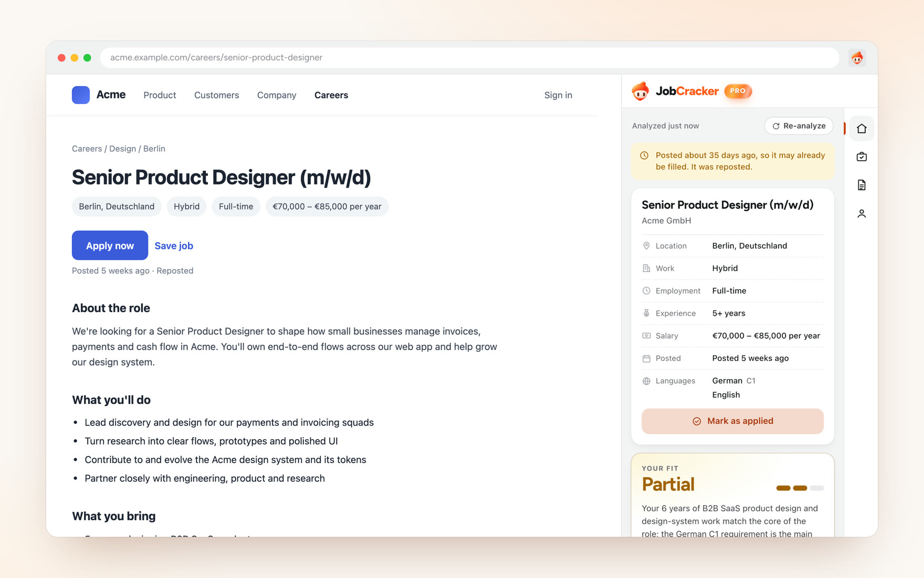Click the 'YOUR FIT' label

point(660,468)
